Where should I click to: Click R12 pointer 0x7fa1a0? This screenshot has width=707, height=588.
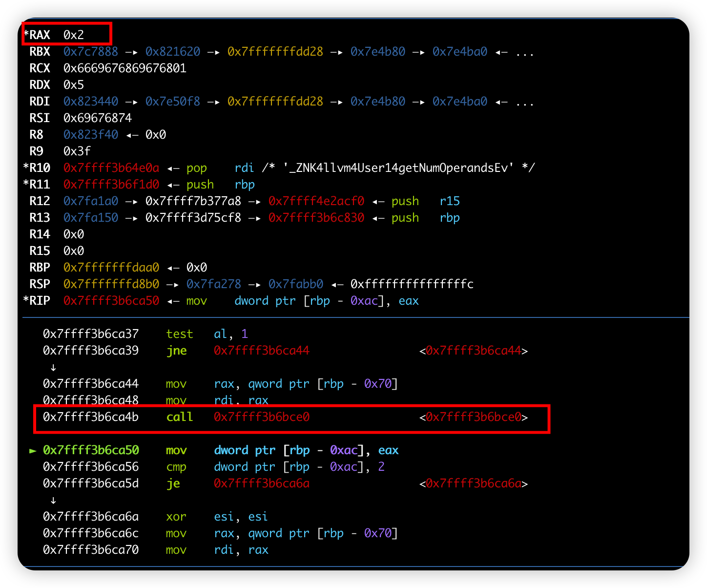91,201
